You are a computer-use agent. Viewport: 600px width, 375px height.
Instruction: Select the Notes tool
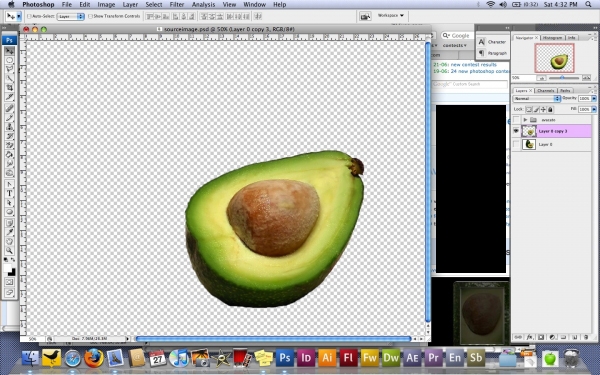tap(10, 223)
